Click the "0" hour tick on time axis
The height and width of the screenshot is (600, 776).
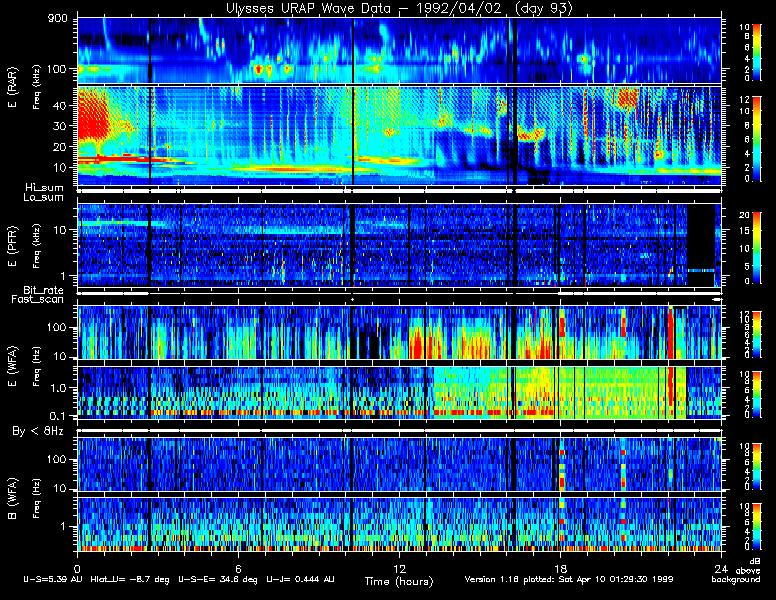click(77, 568)
